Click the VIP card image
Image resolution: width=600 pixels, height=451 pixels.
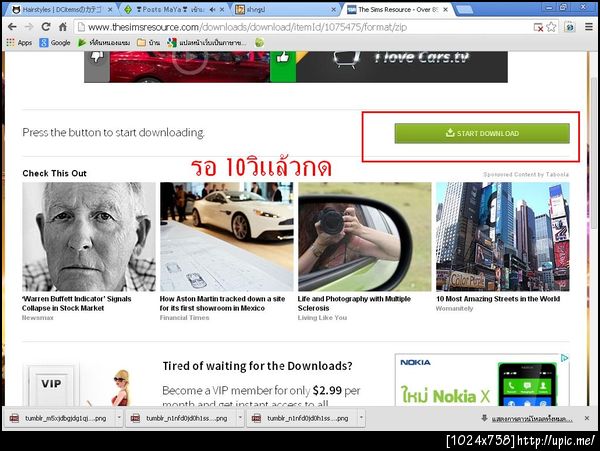(51, 384)
